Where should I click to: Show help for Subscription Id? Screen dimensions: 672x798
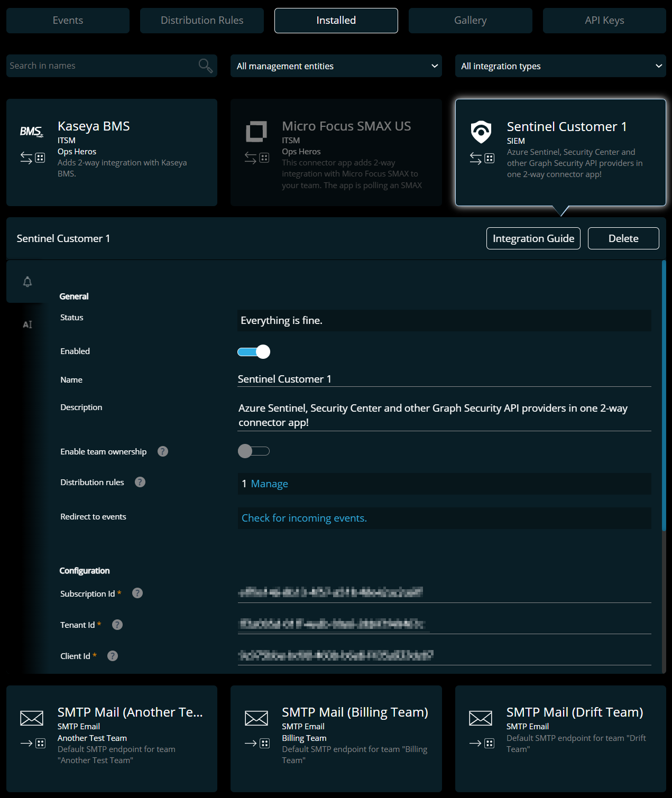tap(137, 593)
